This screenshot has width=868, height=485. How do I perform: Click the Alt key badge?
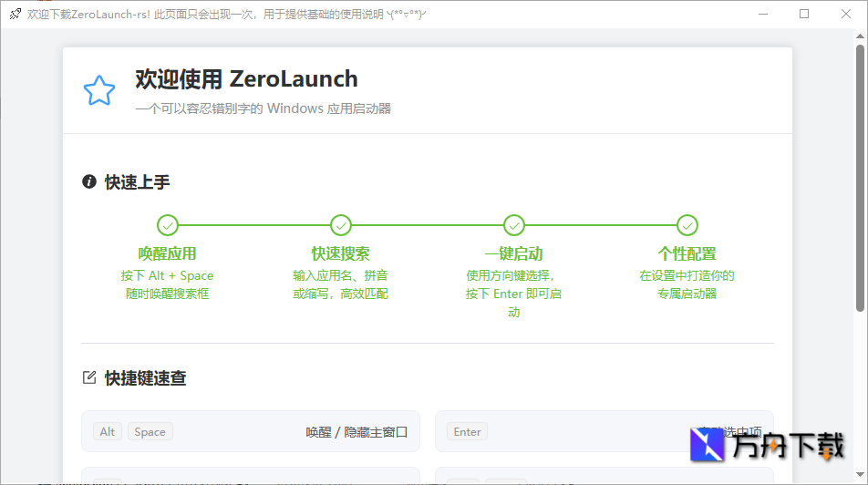[x=108, y=432]
